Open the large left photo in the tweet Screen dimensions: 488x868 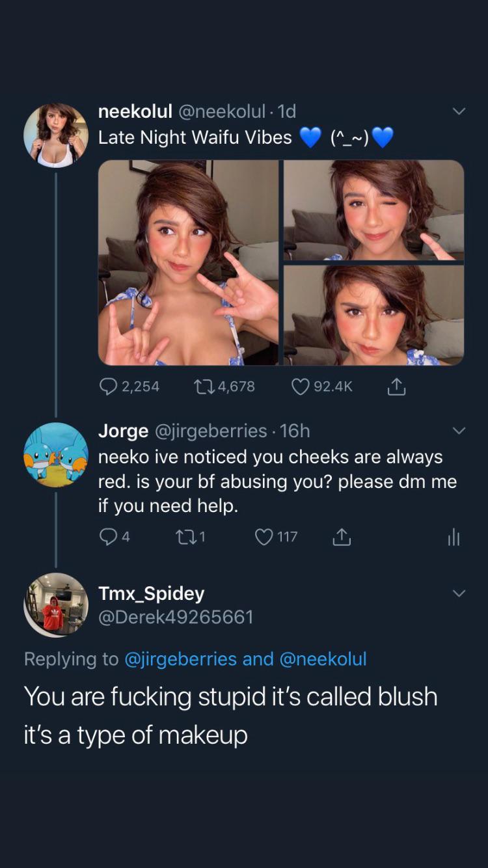tap(188, 263)
